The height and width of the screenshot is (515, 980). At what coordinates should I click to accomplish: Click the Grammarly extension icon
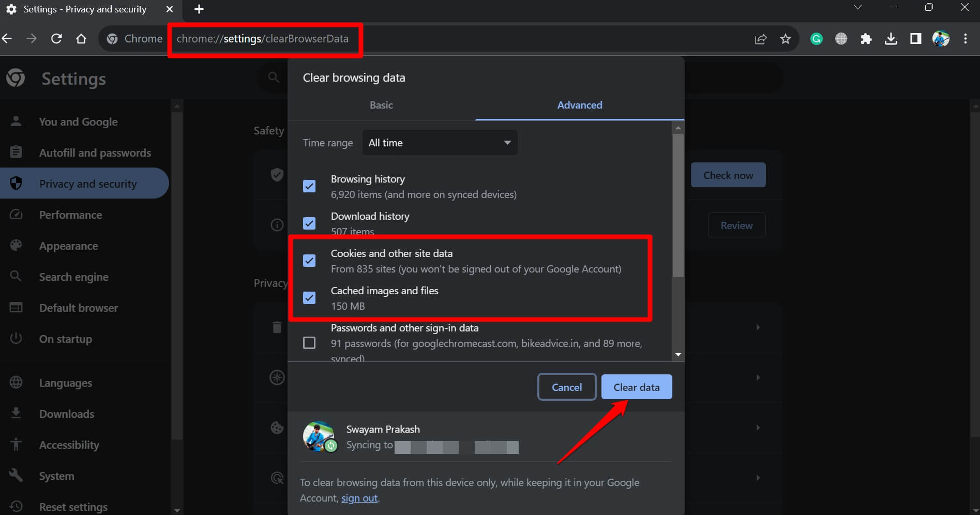[x=816, y=39]
